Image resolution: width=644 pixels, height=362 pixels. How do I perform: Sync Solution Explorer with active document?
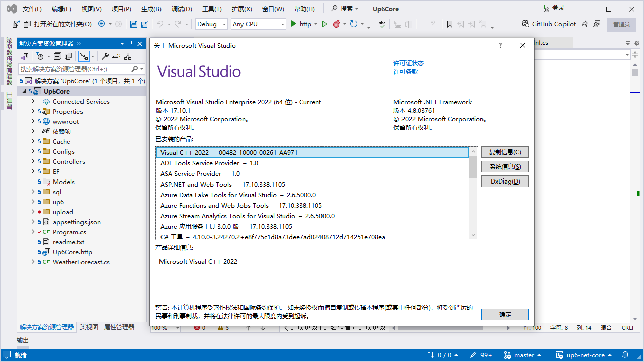point(84,56)
